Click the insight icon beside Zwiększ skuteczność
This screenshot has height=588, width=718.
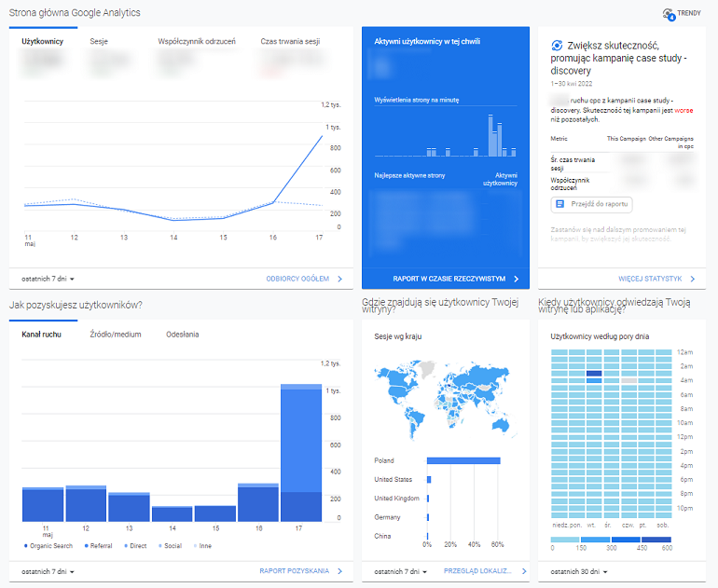click(x=557, y=45)
